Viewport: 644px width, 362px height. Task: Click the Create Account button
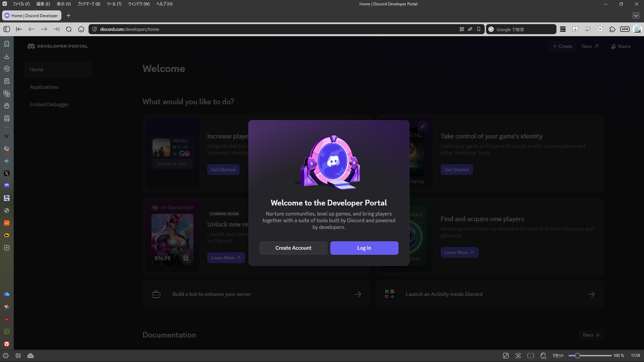click(293, 248)
